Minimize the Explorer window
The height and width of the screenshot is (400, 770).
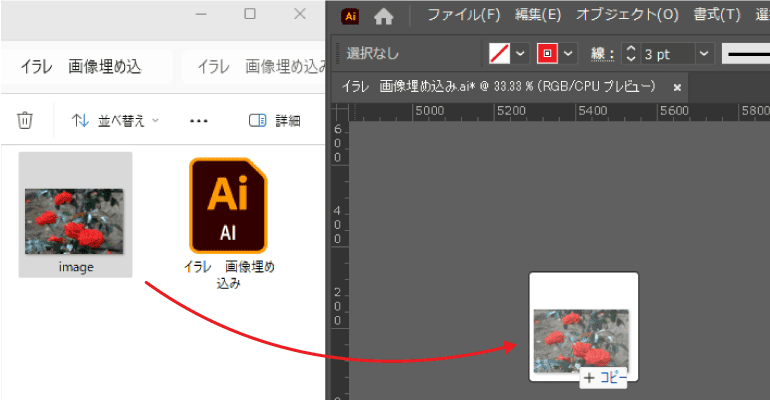pos(201,14)
